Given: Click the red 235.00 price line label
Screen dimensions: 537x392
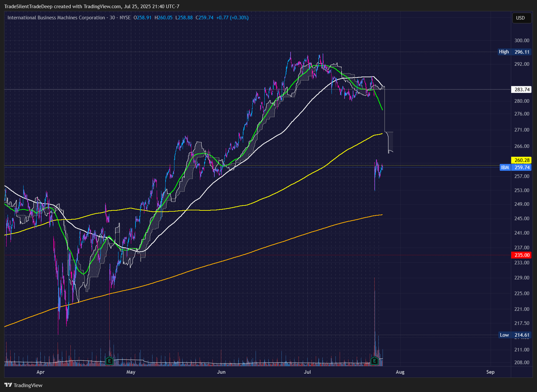Looking at the screenshot, I should (x=521, y=255).
